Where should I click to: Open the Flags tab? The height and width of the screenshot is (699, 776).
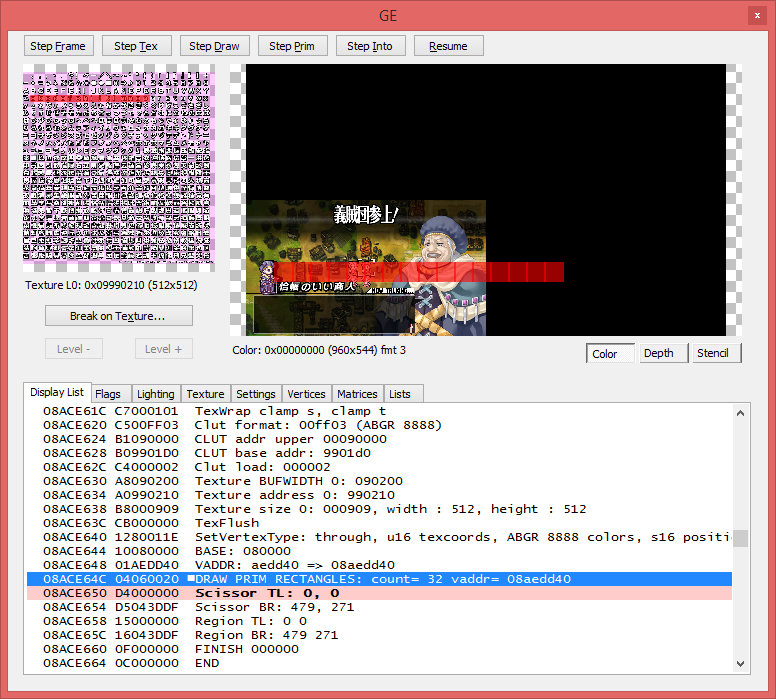[x=108, y=394]
